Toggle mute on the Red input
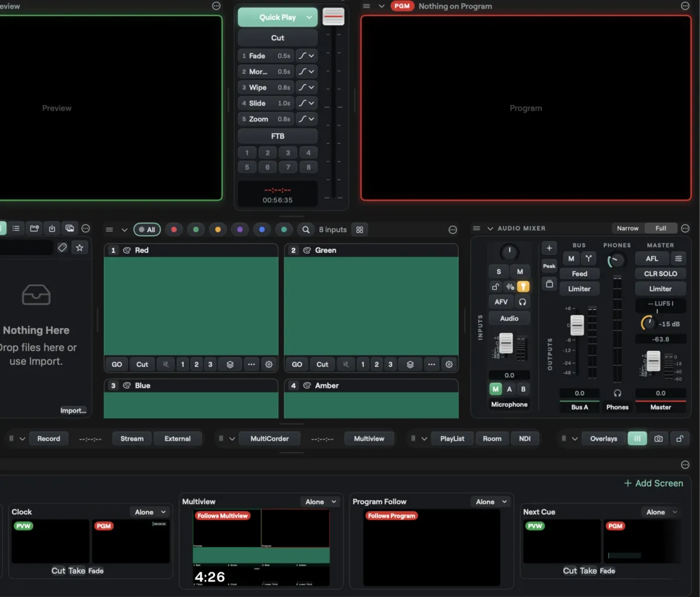 pos(166,364)
